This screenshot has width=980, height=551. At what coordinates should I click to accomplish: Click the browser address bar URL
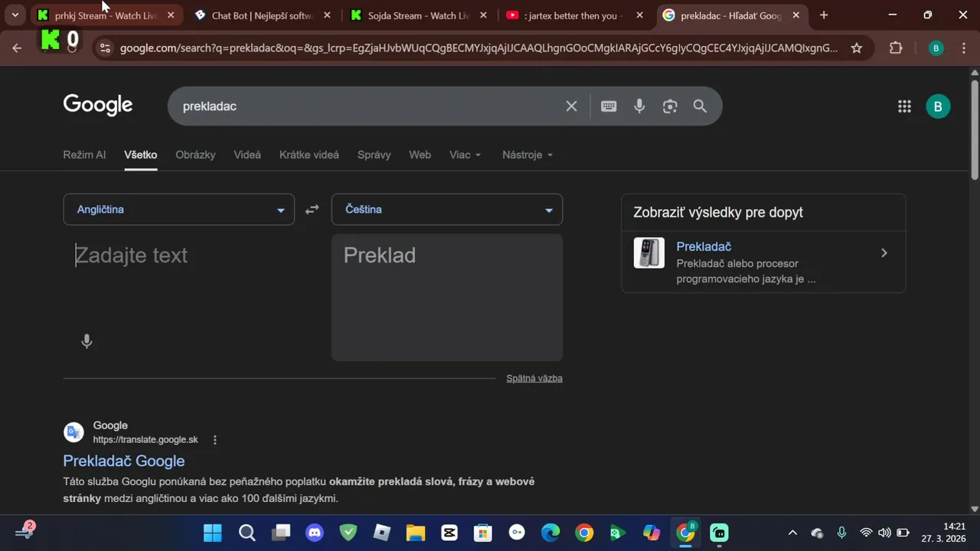click(x=479, y=48)
